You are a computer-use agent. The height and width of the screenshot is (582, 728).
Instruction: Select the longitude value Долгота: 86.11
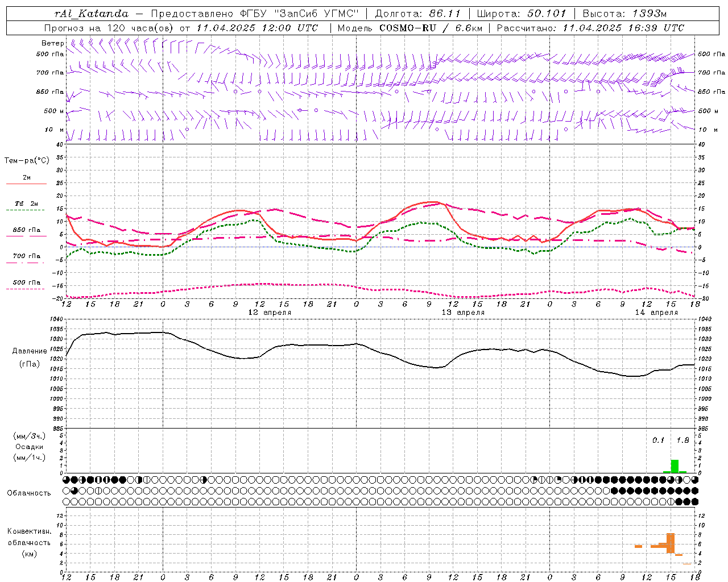click(418, 14)
